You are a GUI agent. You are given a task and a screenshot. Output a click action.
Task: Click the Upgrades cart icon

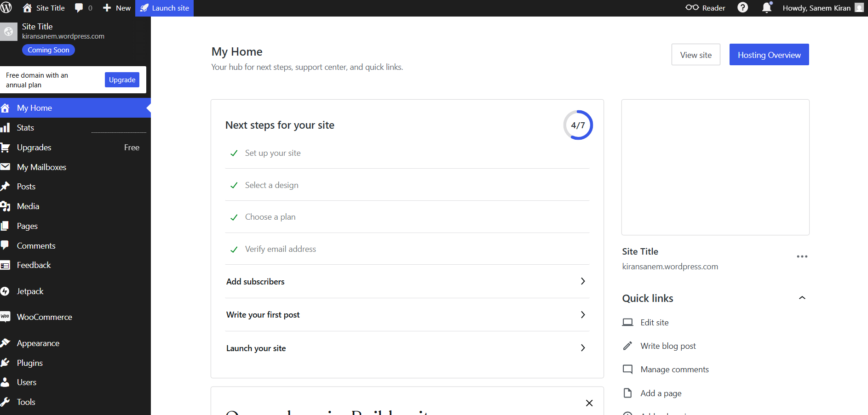click(x=6, y=148)
